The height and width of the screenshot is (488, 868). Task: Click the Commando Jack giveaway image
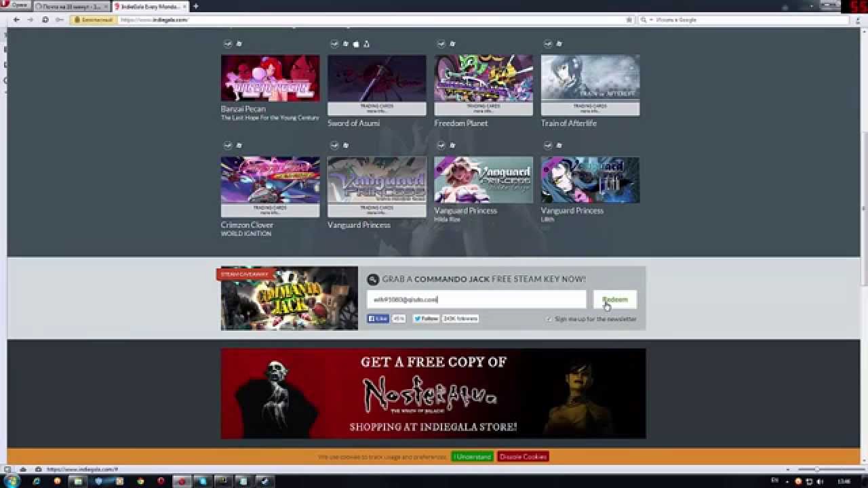click(x=290, y=298)
